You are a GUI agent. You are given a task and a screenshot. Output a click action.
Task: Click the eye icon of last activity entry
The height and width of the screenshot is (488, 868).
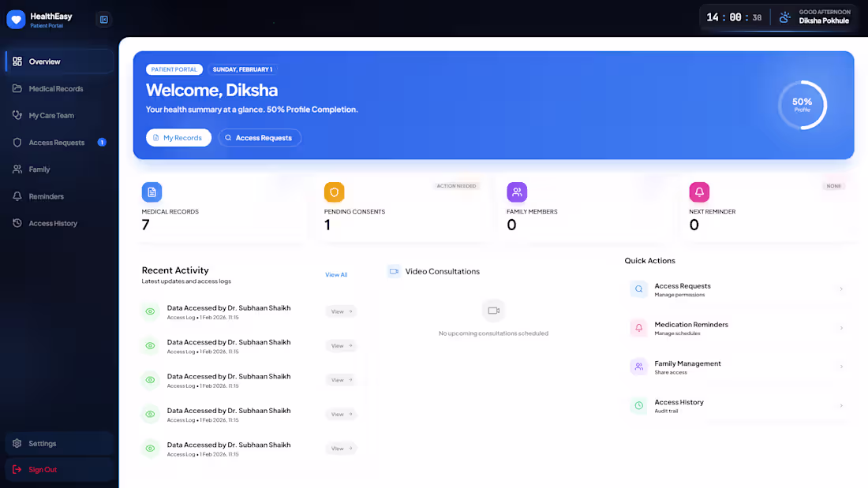(150, 448)
